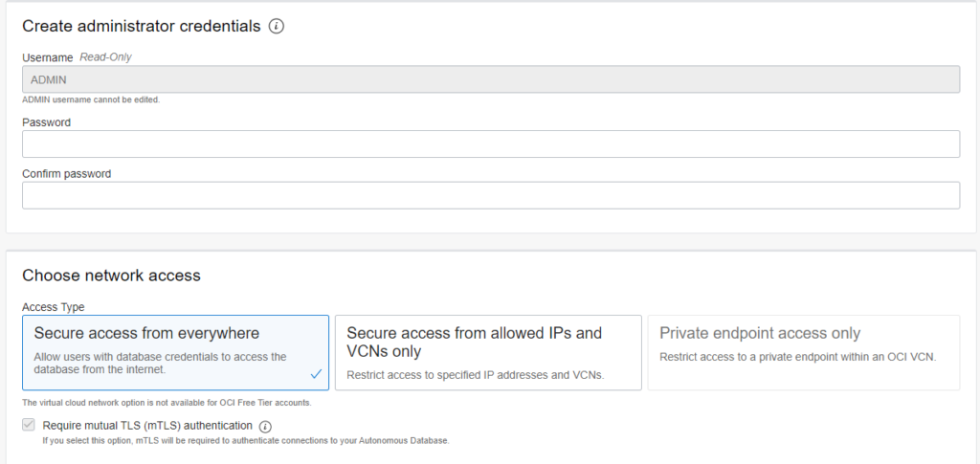Click the Choose network access heading
The width and height of the screenshot is (980, 464).
click(x=111, y=276)
